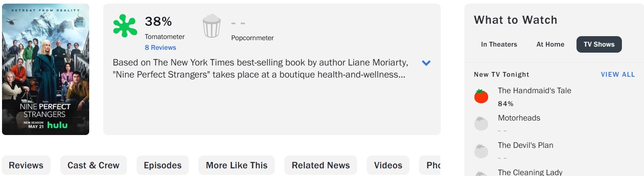The width and height of the screenshot is (644, 176).
Task: Jump to the Cast & Crew section
Action: [x=93, y=165]
